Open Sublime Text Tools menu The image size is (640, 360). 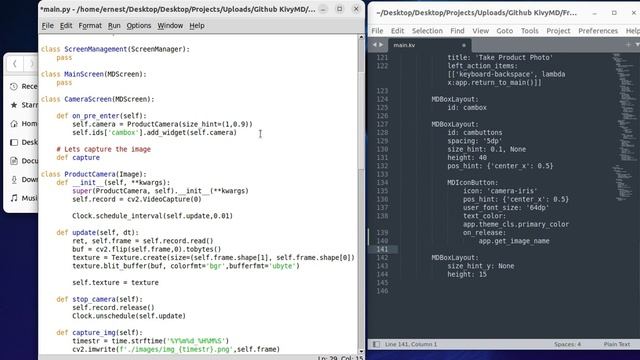[529, 31]
